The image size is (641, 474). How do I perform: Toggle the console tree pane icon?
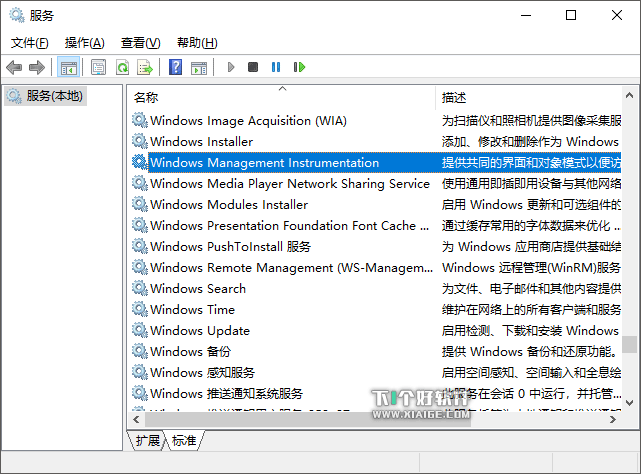tap(68, 67)
